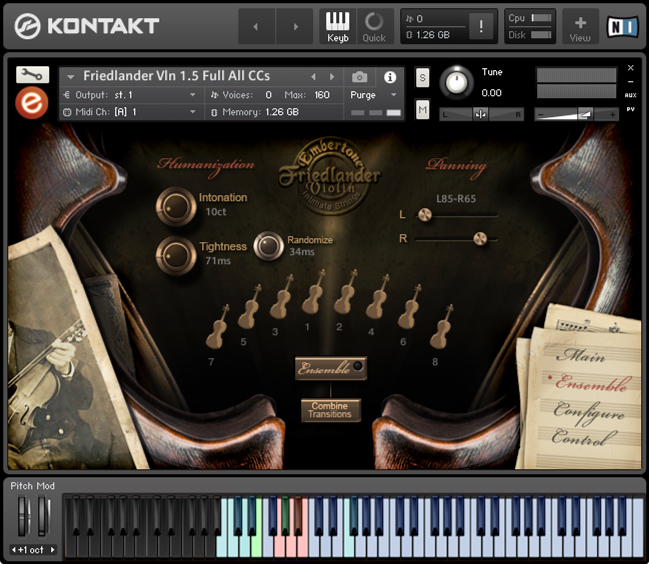Open the Keyb keyboard panel icon
The height and width of the screenshot is (564, 649).
338,26
